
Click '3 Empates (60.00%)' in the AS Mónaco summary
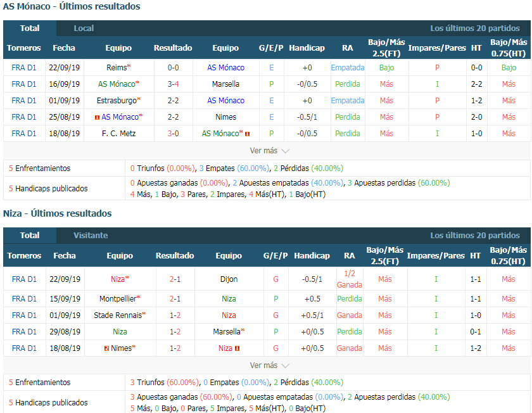coord(234,168)
